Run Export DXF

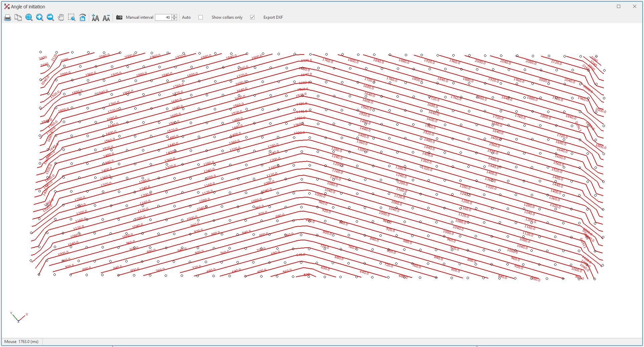[273, 17]
